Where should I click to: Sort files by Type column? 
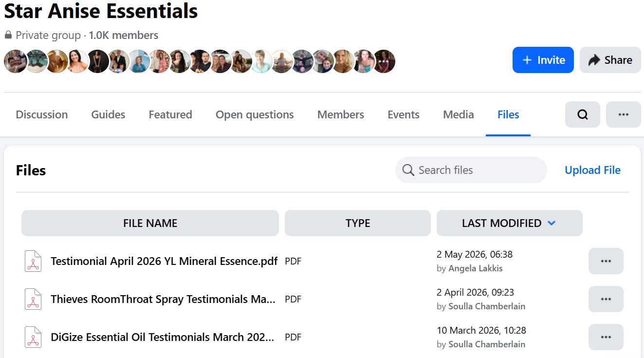358,223
